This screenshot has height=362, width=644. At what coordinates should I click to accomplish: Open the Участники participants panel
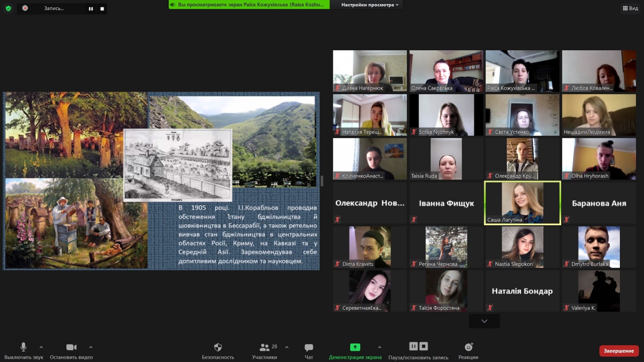(x=264, y=351)
